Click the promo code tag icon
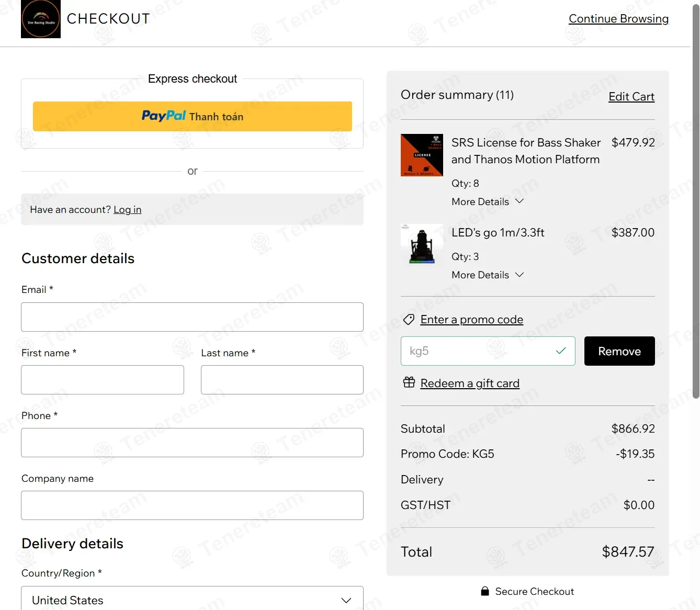The height and width of the screenshot is (610, 700). tap(409, 320)
